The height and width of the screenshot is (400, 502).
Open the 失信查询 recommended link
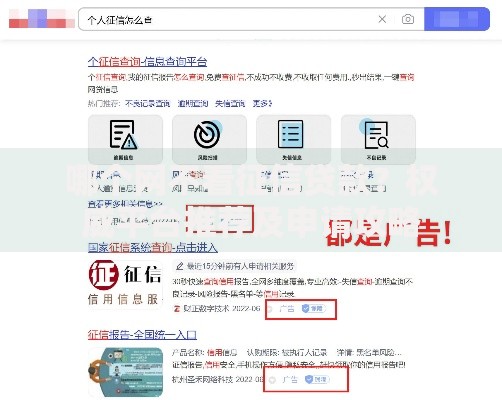[x=230, y=104]
